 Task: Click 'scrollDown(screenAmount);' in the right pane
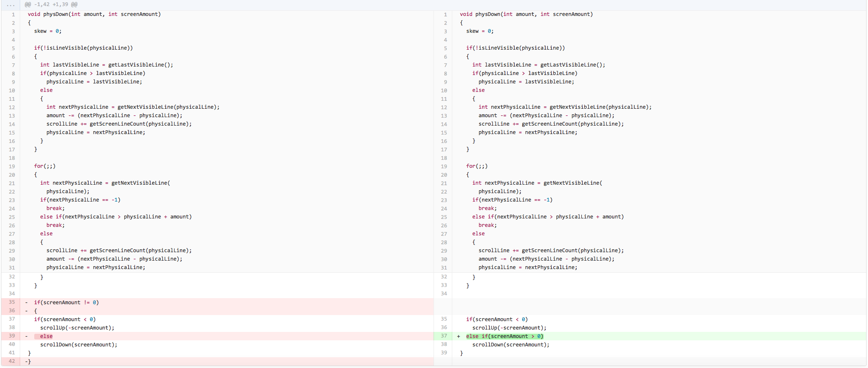[510, 345]
